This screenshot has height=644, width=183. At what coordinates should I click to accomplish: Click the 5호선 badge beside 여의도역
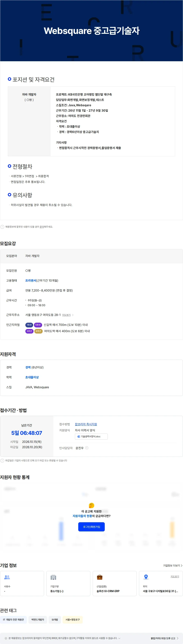tap(30, 331)
